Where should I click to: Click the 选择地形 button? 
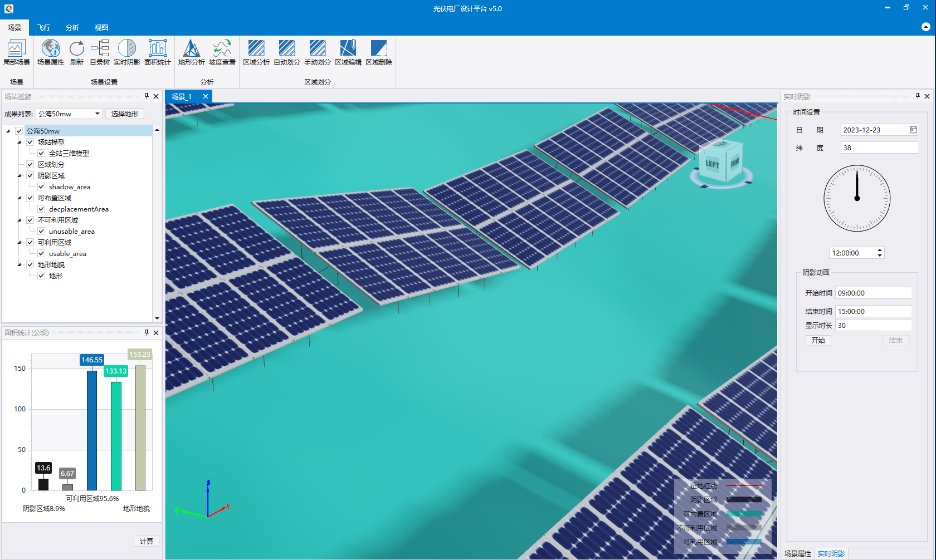(x=124, y=114)
